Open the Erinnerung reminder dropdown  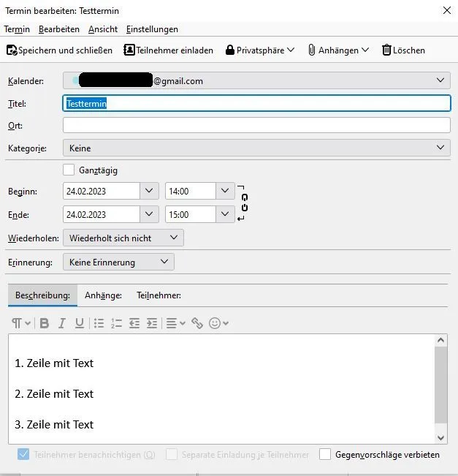tap(118, 262)
